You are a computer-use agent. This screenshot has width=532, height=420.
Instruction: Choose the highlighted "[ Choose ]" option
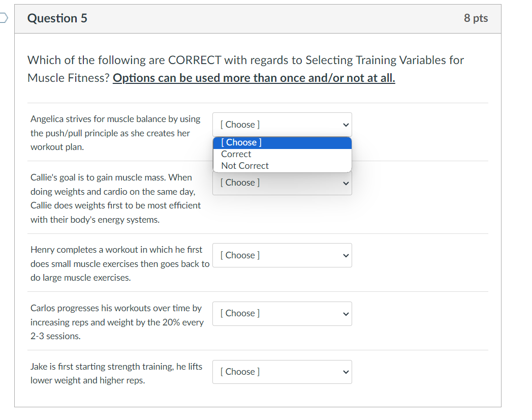click(241, 142)
